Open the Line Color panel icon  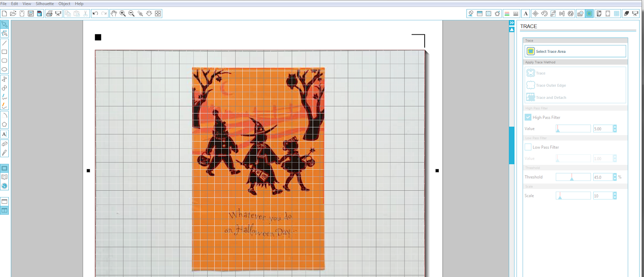click(x=507, y=14)
